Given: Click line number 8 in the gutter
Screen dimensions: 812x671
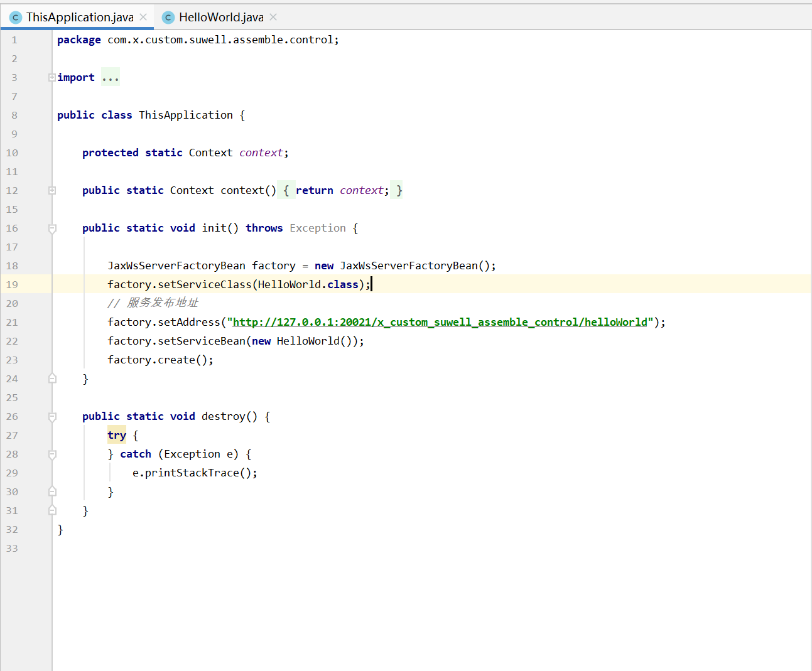Looking at the screenshot, I should [14, 115].
